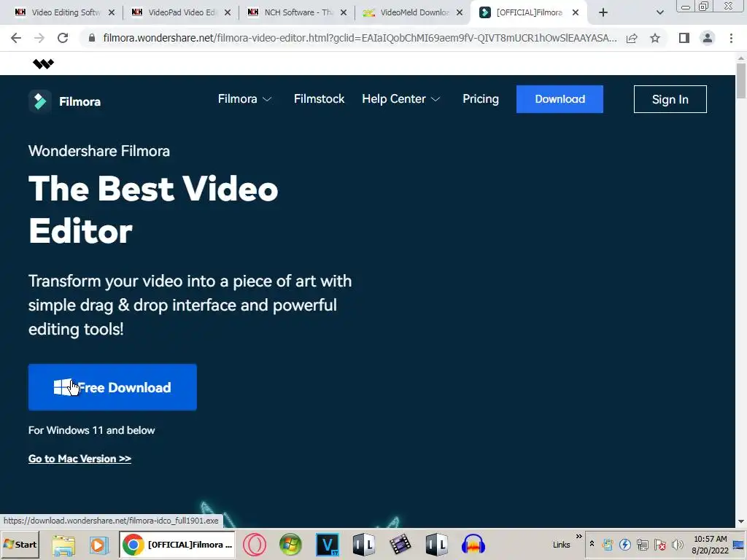This screenshot has height=560, width=747.
Task: Click the Sign In button
Action: pos(670,99)
